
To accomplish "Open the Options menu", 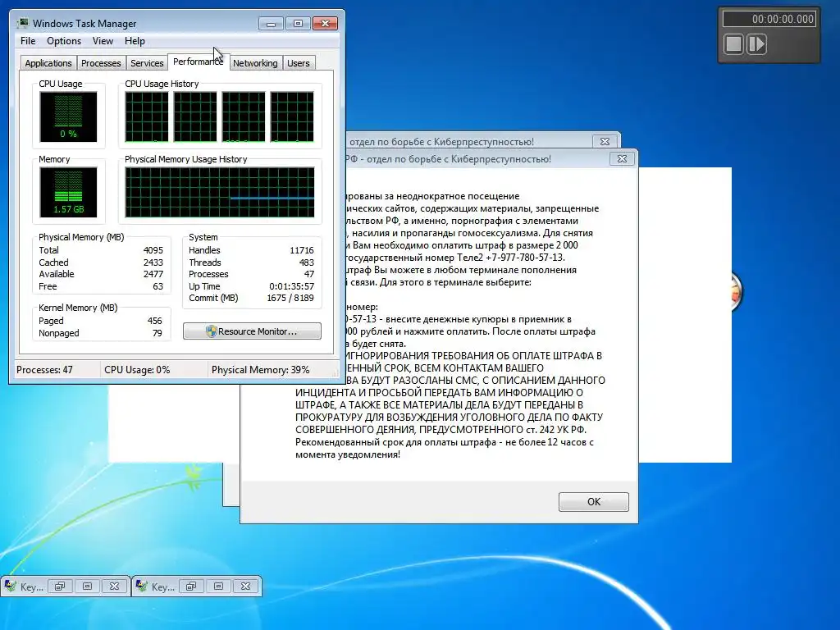I will (x=64, y=41).
